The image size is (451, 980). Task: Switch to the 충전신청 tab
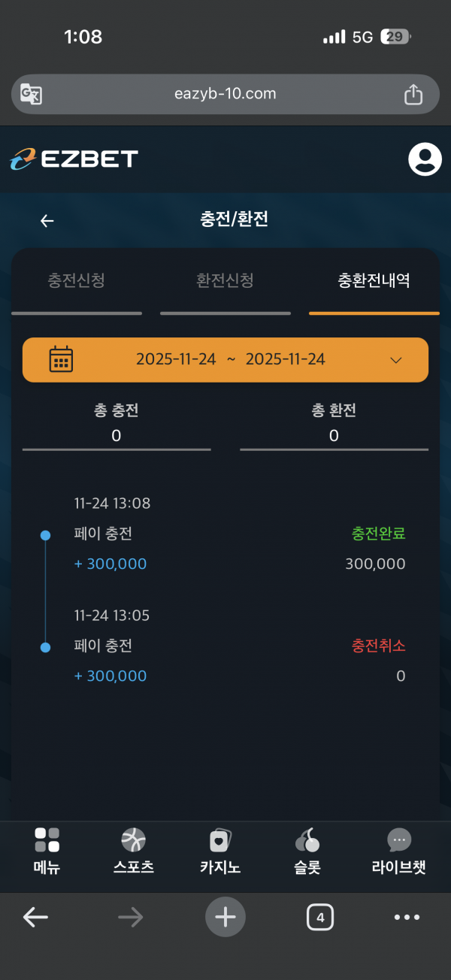(76, 281)
